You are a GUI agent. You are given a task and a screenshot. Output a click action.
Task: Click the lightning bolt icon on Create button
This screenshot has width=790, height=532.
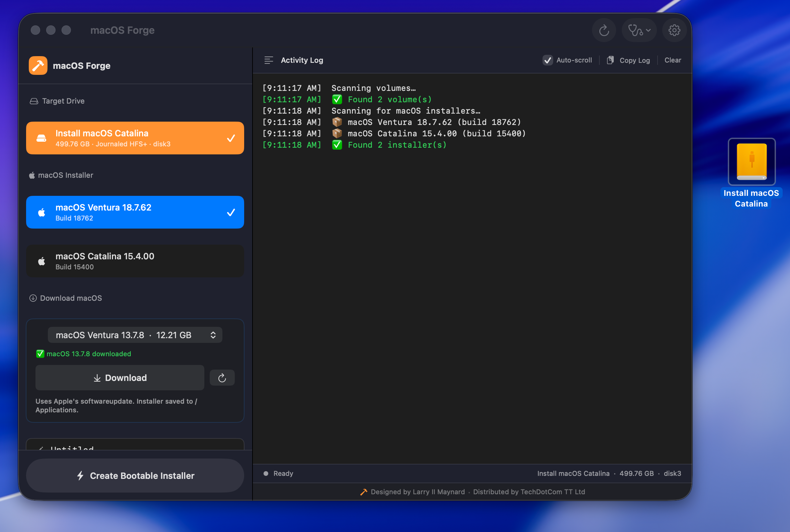(x=80, y=476)
